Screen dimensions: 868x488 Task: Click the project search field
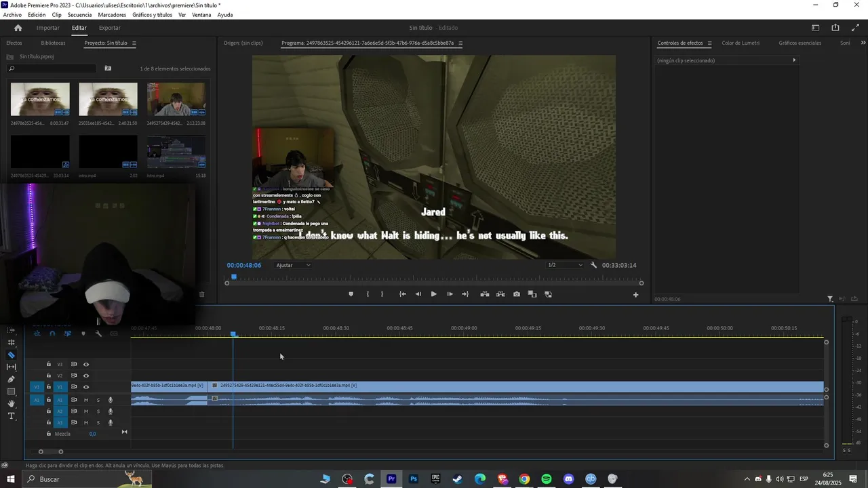(x=52, y=68)
